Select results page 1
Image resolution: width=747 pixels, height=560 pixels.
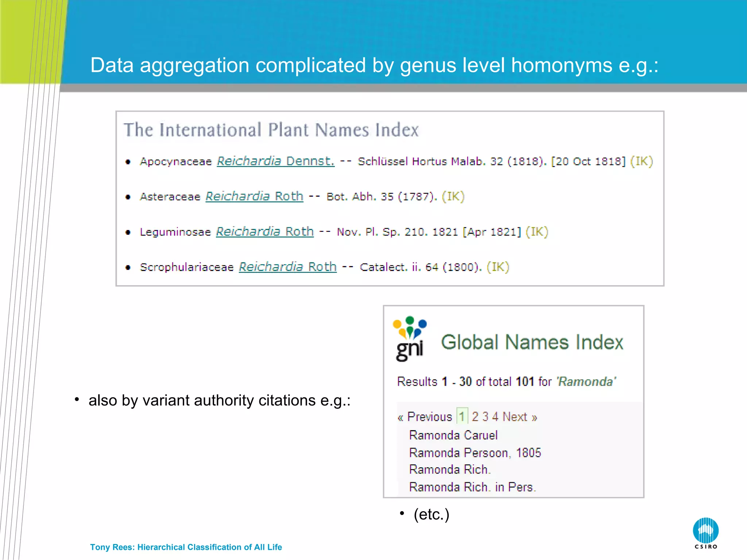pos(462,416)
